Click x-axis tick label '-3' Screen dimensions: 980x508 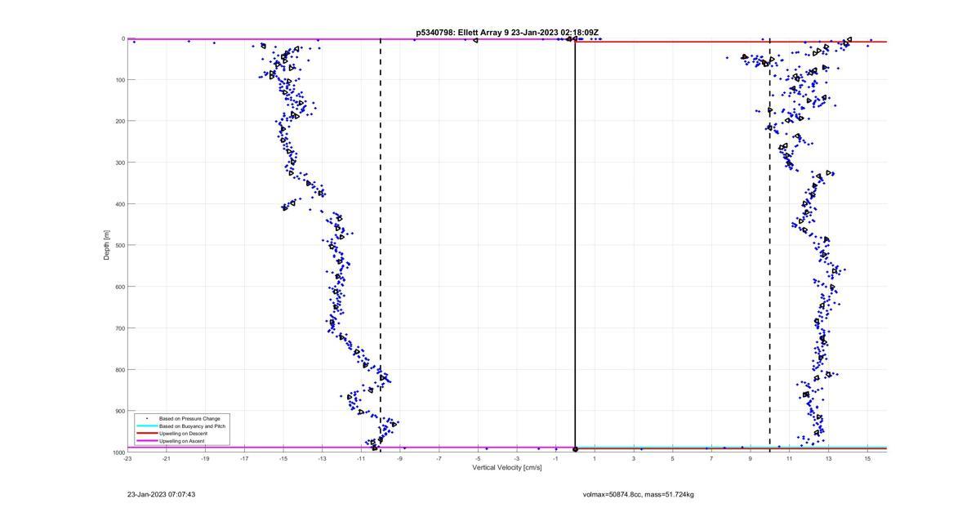coord(517,458)
